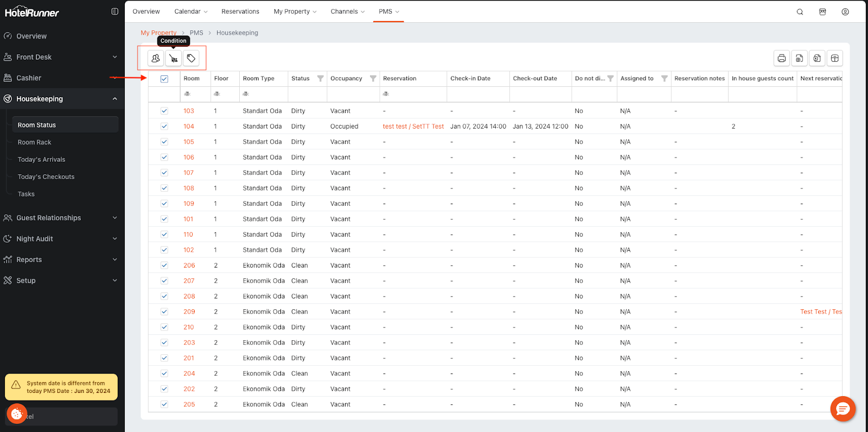Go to the Reservations tab
Image resolution: width=868 pixels, height=432 pixels.
[240, 11]
